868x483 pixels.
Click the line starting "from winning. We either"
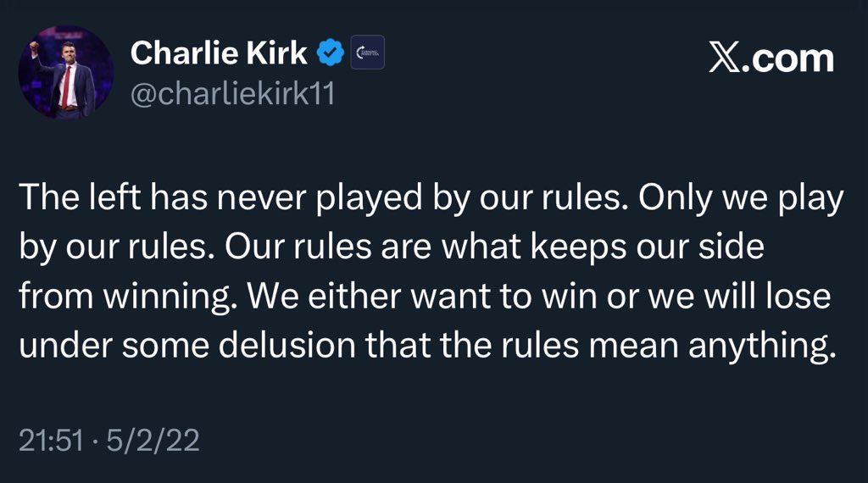[x=425, y=296]
